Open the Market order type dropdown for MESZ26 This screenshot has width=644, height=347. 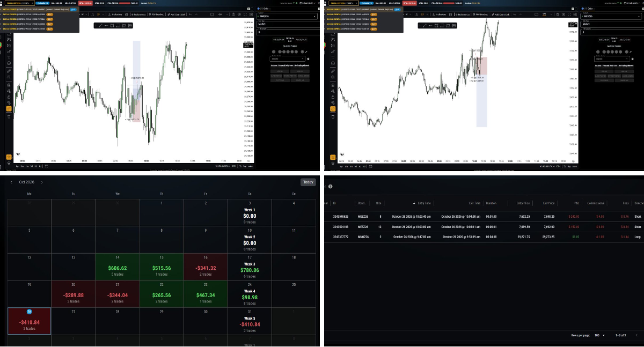(x=611, y=24)
